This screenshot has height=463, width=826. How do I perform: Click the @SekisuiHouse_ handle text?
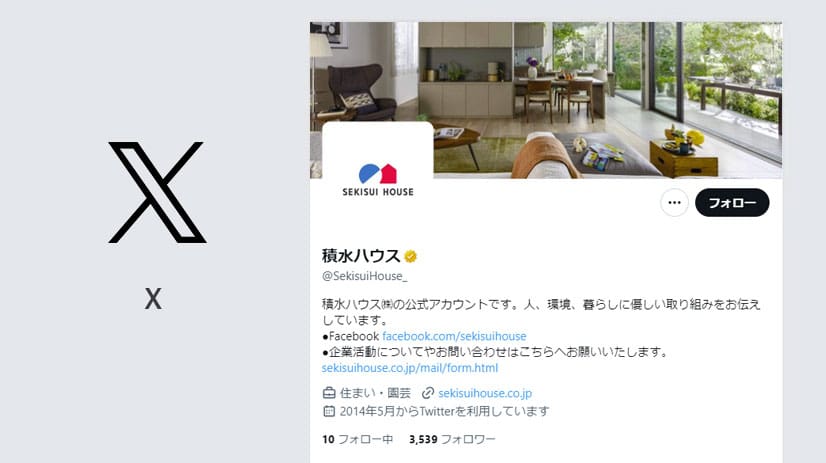[365, 276]
